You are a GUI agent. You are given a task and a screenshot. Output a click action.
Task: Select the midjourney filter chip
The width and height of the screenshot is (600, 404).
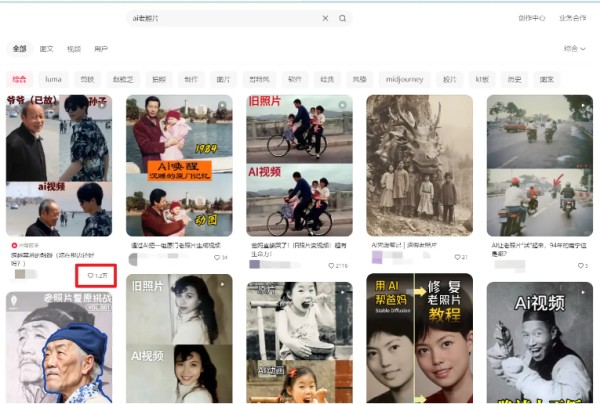pos(404,79)
